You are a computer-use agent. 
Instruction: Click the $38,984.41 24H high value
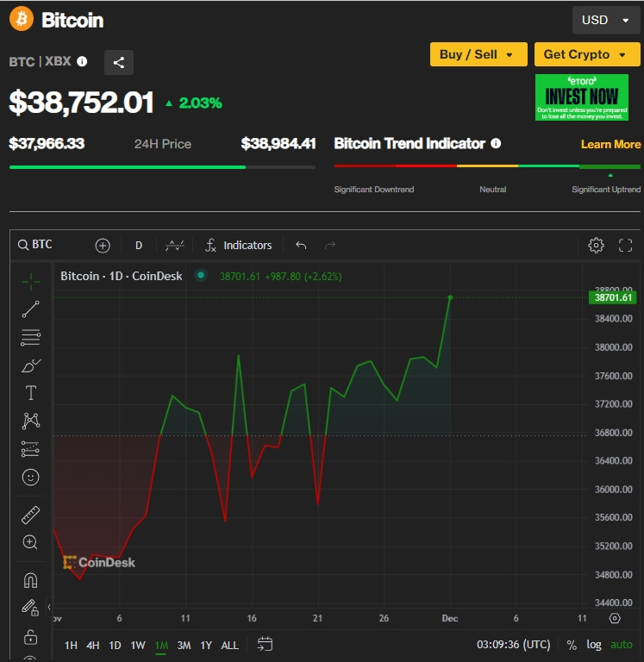[x=278, y=144]
